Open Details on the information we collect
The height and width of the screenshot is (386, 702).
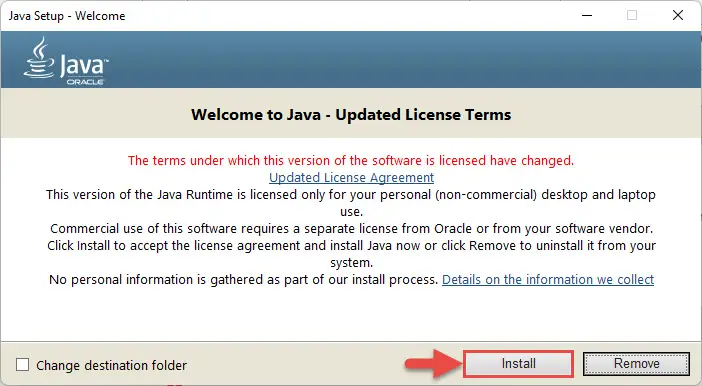(x=548, y=279)
